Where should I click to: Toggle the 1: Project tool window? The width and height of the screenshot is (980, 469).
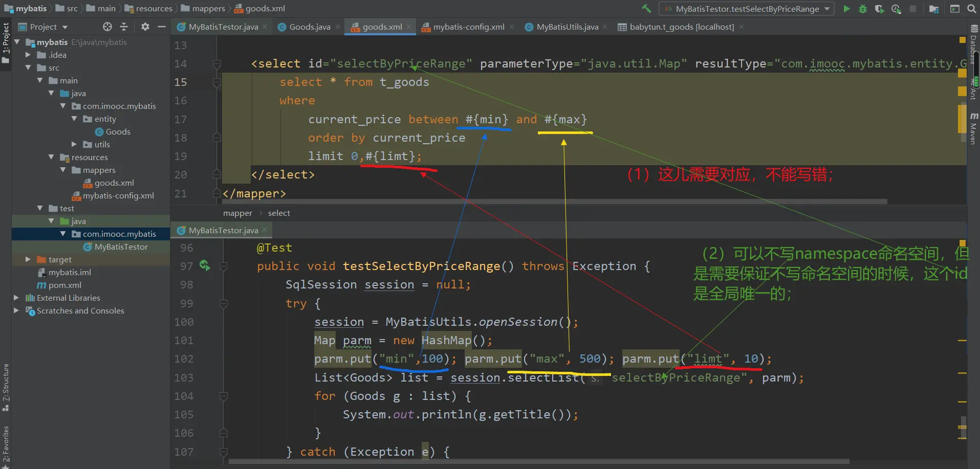pos(6,42)
